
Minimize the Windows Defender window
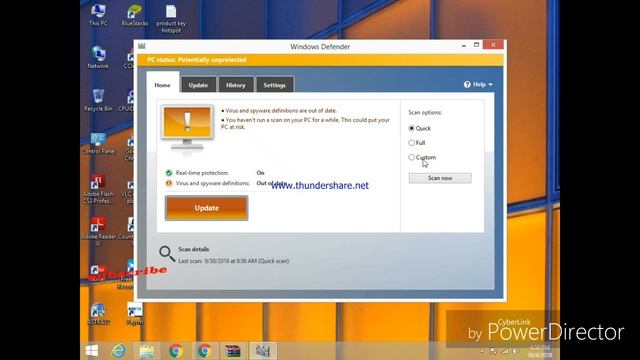pos(464,45)
